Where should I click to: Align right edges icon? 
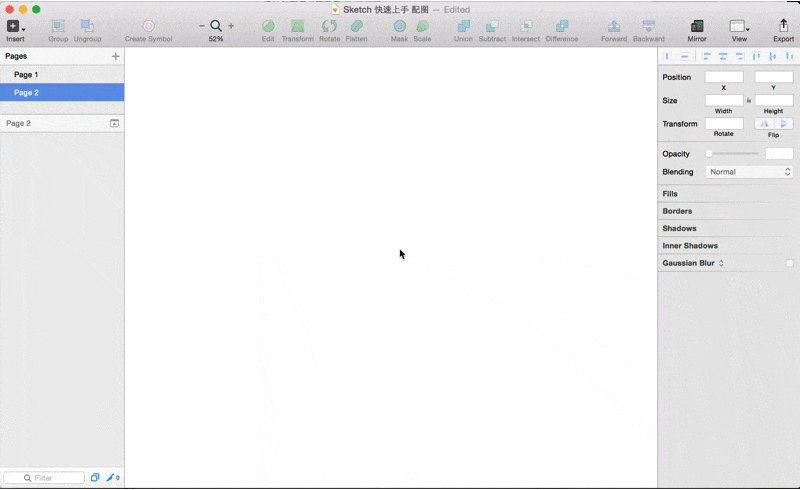click(739, 56)
